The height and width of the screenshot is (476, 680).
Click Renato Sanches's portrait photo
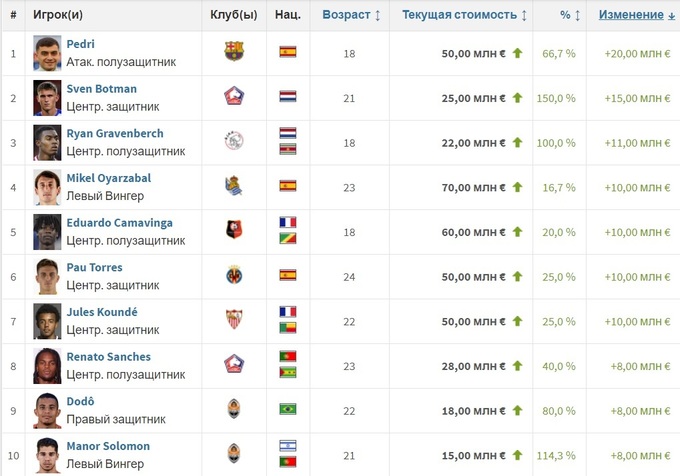click(x=46, y=364)
